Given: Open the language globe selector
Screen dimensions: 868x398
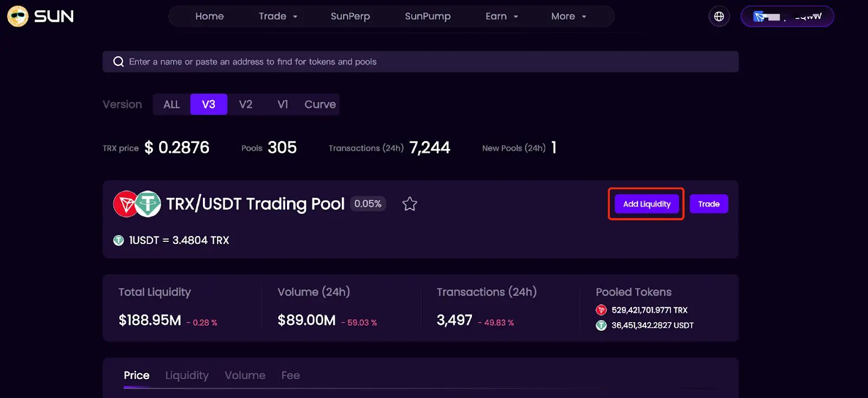Looking at the screenshot, I should coord(719,16).
